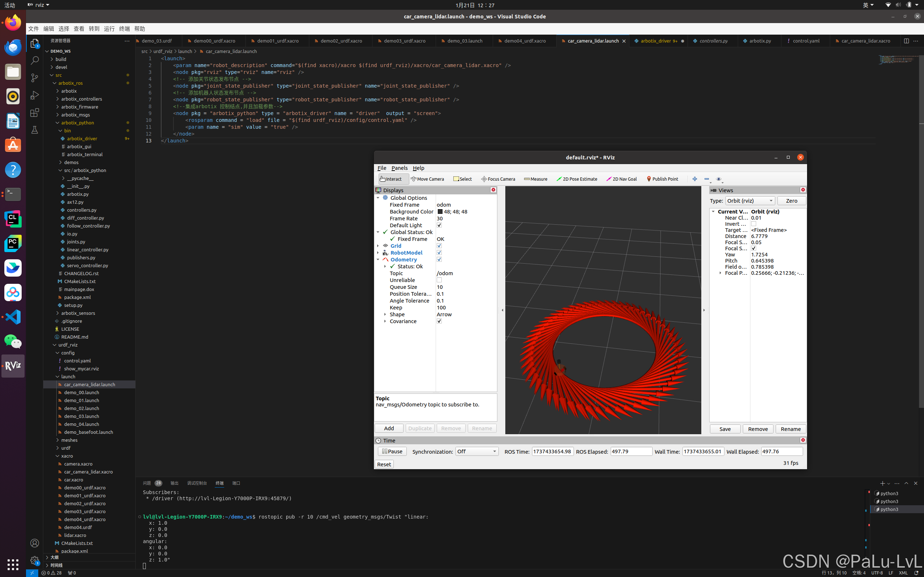
Task: Open the Synchronization dropdown set to Off
Action: pos(476,452)
